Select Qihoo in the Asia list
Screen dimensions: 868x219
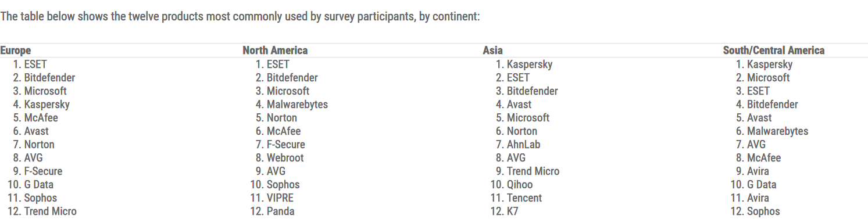pos(520,185)
